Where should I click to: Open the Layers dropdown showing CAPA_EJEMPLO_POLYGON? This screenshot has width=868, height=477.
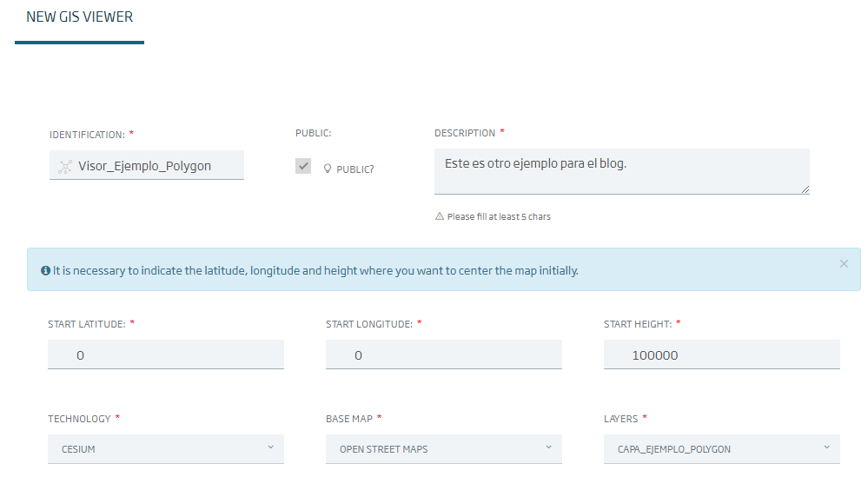click(722, 449)
